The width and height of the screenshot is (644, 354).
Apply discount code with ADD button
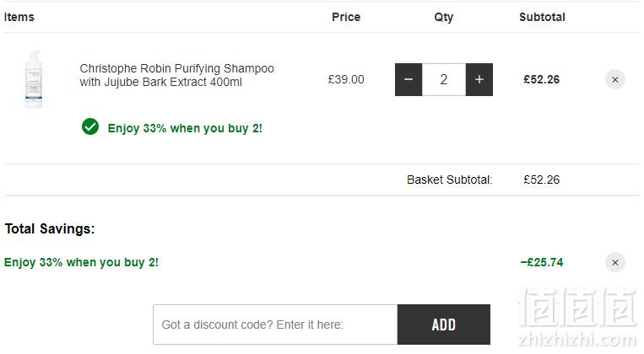tap(444, 324)
